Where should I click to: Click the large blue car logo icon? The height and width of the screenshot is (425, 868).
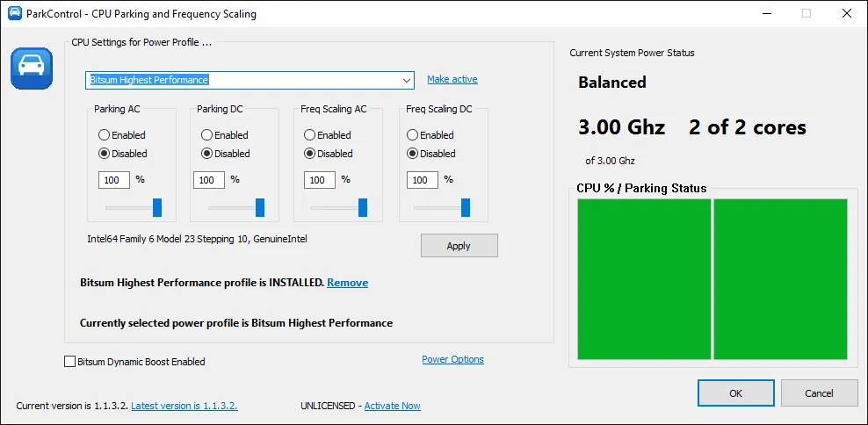(x=32, y=68)
